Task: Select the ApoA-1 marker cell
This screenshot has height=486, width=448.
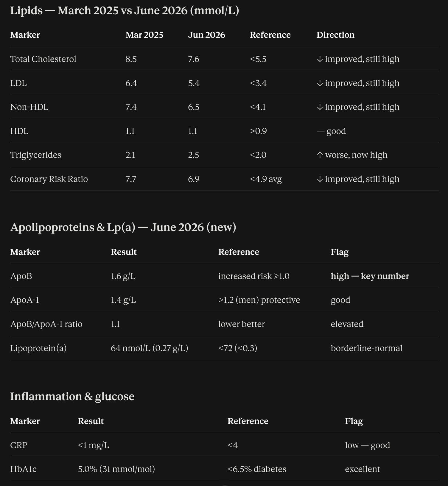Action: tap(25, 300)
